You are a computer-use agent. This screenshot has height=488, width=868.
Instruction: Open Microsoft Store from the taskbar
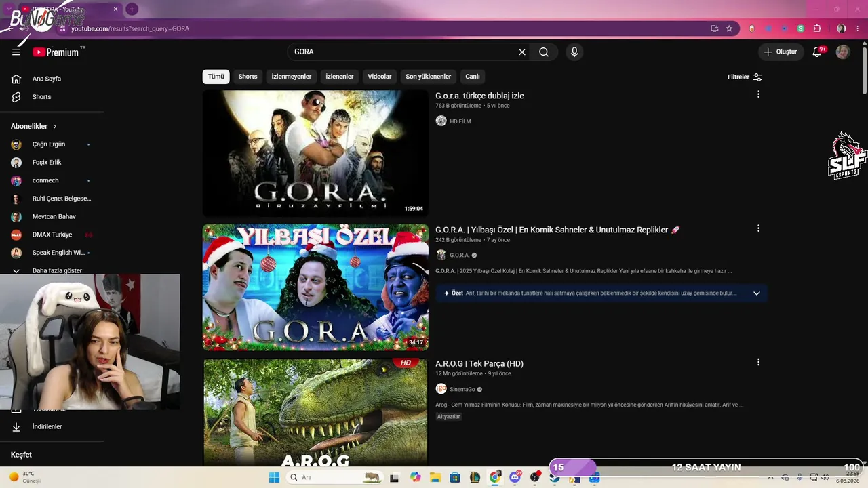coord(454,477)
